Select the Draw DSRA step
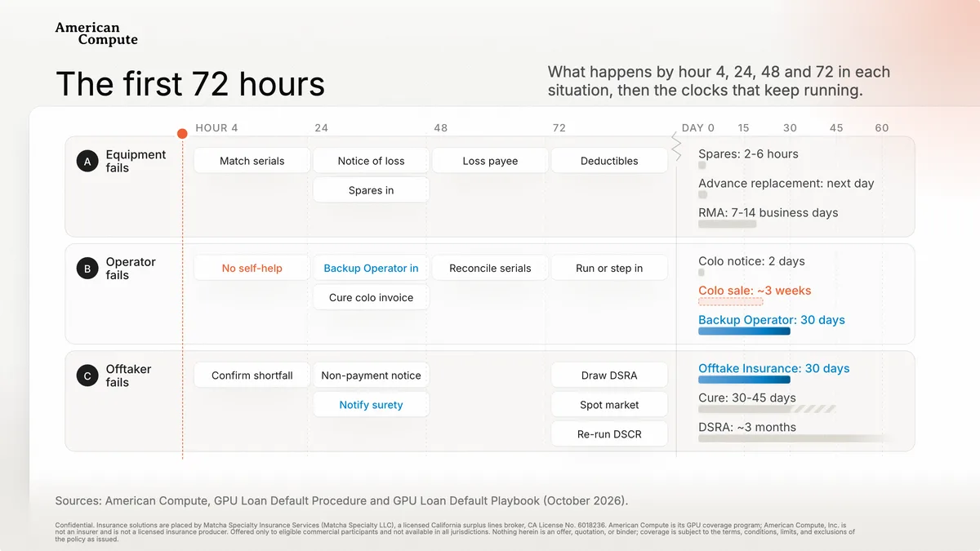This screenshot has width=980, height=551. coord(609,375)
